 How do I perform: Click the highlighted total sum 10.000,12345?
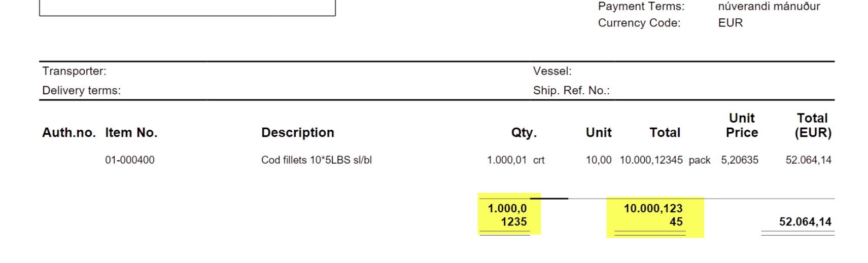point(653,215)
